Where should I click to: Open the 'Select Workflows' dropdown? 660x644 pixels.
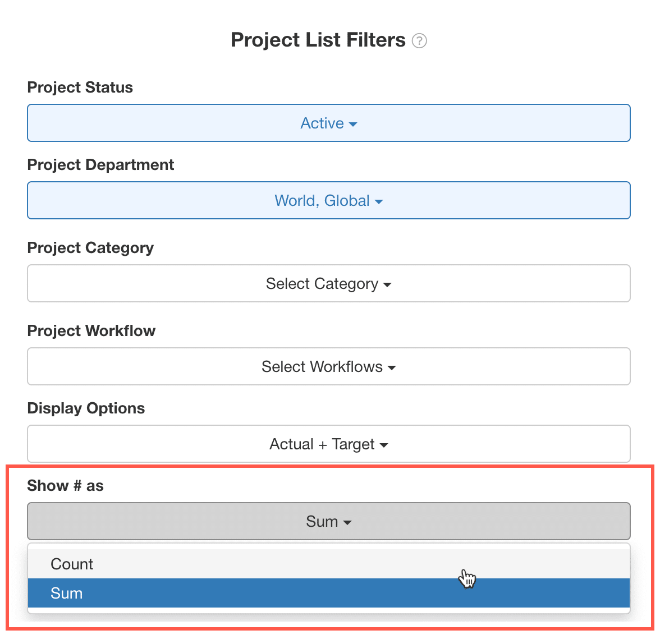329,366
